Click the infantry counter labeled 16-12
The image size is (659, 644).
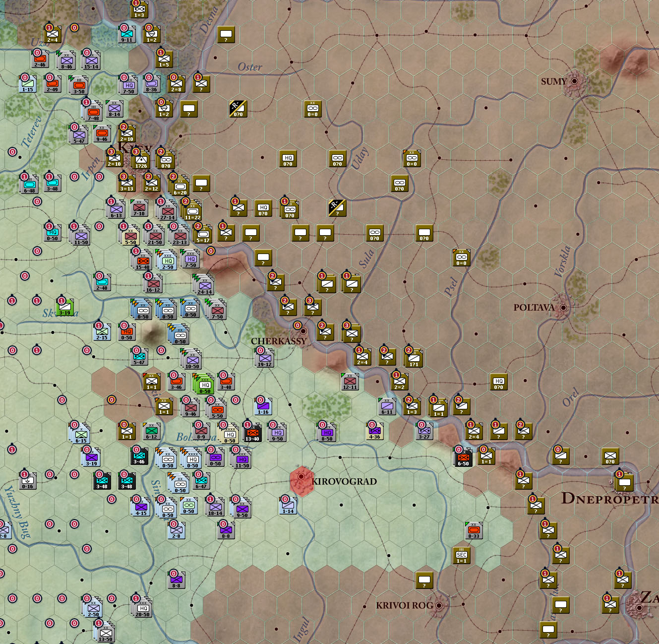pos(153,283)
